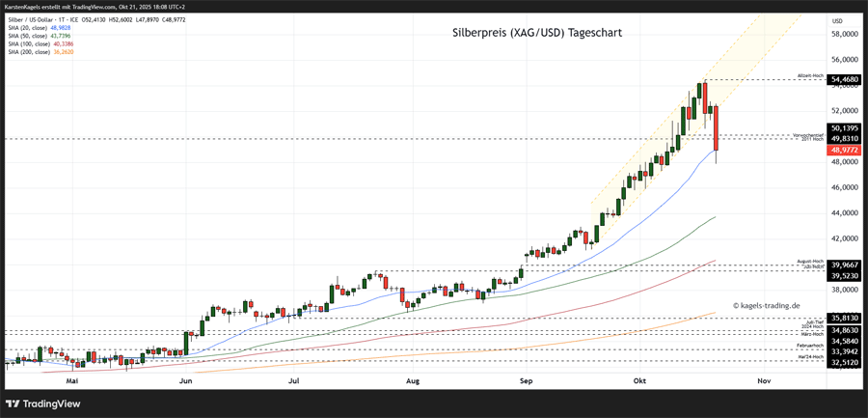Image resolution: width=868 pixels, height=418 pixels.
Task: Select the Okt label on the time axis
Action: pyautogui.click(x=638, y=381)
